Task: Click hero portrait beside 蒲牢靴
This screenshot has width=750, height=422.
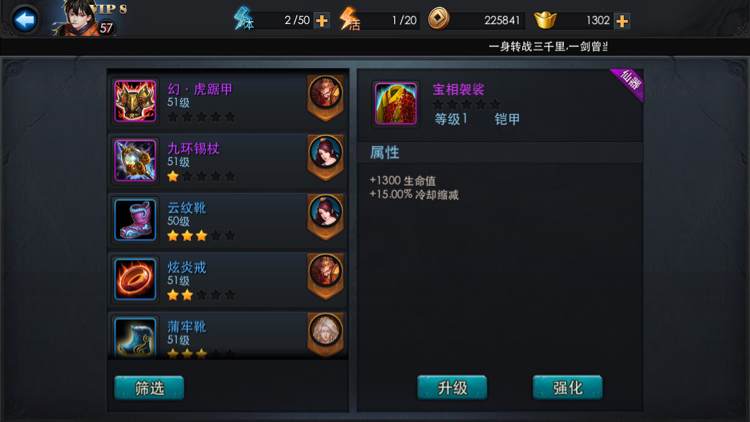Action: point(325,333)
